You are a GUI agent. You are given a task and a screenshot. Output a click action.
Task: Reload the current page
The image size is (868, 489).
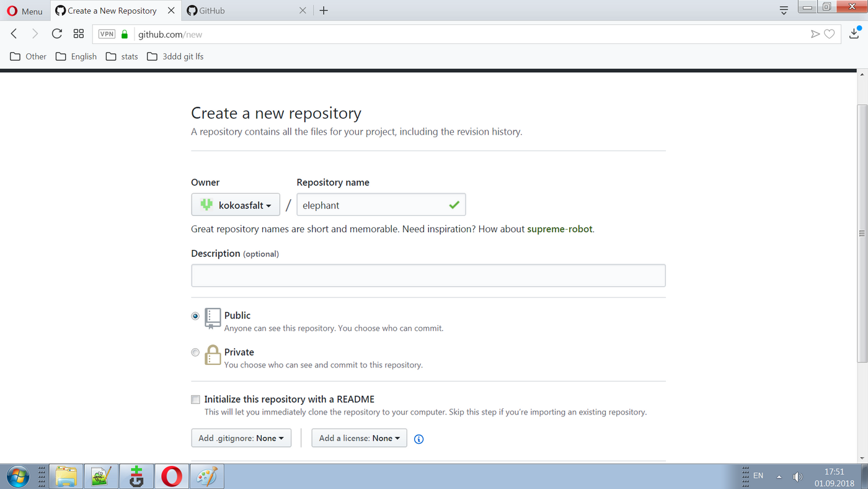(x=56, y=34)
